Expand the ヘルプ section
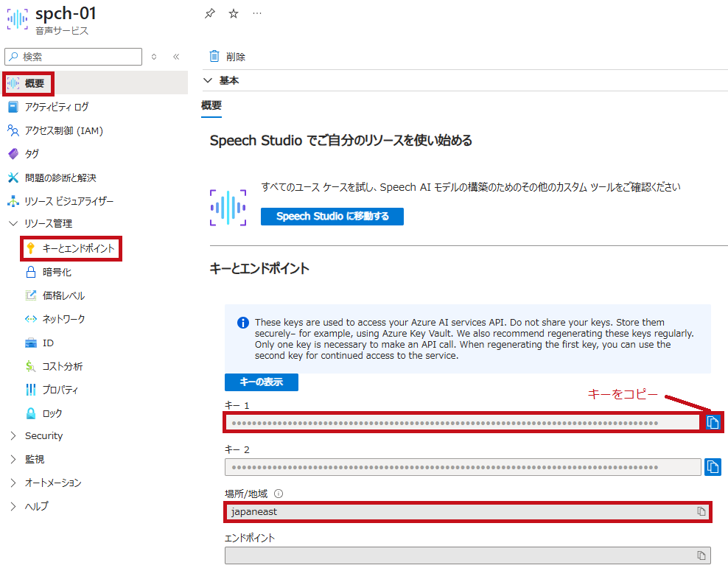The height and width of the screenshot is (568, 728). click(13, 506)
